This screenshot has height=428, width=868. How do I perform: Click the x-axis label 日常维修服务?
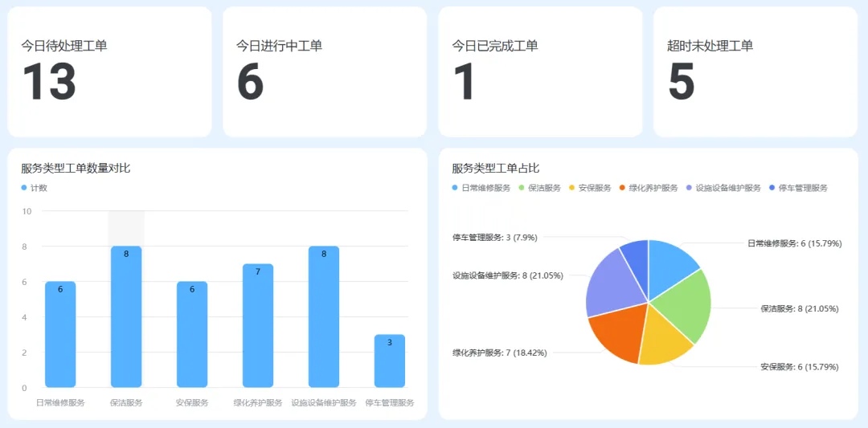(x=60, y=403)
